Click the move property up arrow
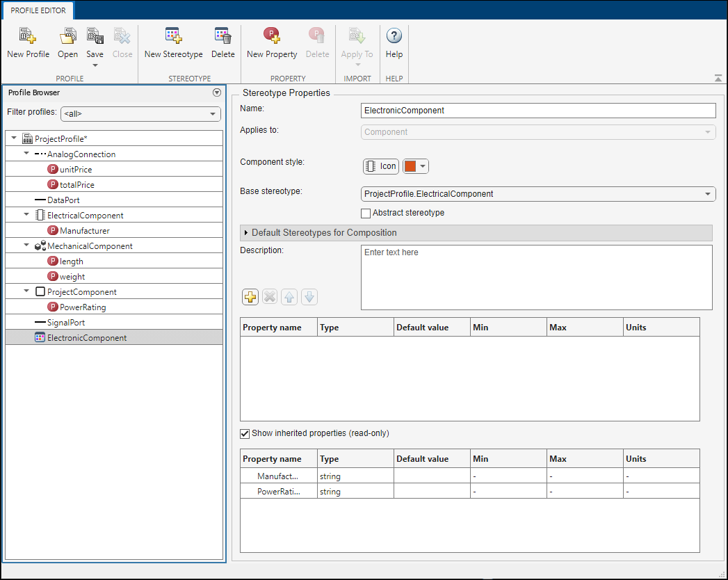728x580 pixels. pyautogui.click(x=289, y=297)
